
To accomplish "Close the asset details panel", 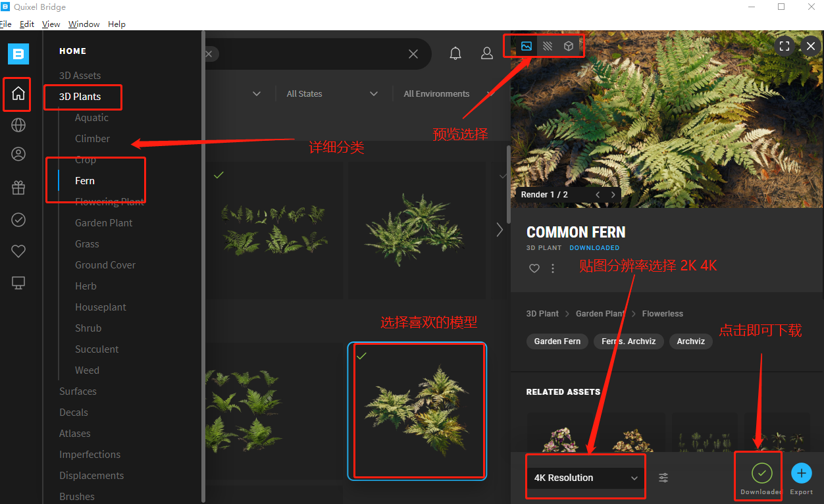I will pyautogui.click(x=811, y=46).
